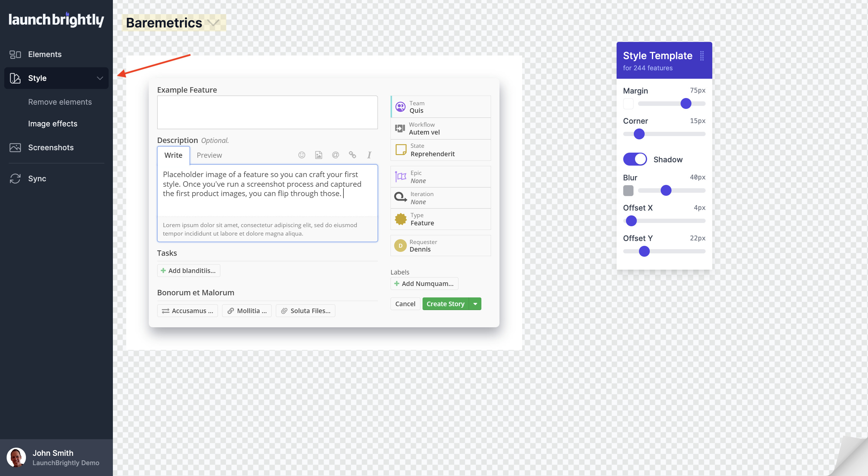Click the Example Feature title input field
Screen dimensions: 868x476
pyautogui.click(x=267, y=112)
